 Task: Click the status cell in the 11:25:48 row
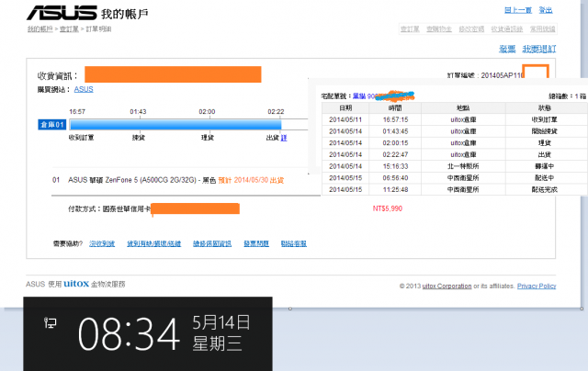click(545, 189)
